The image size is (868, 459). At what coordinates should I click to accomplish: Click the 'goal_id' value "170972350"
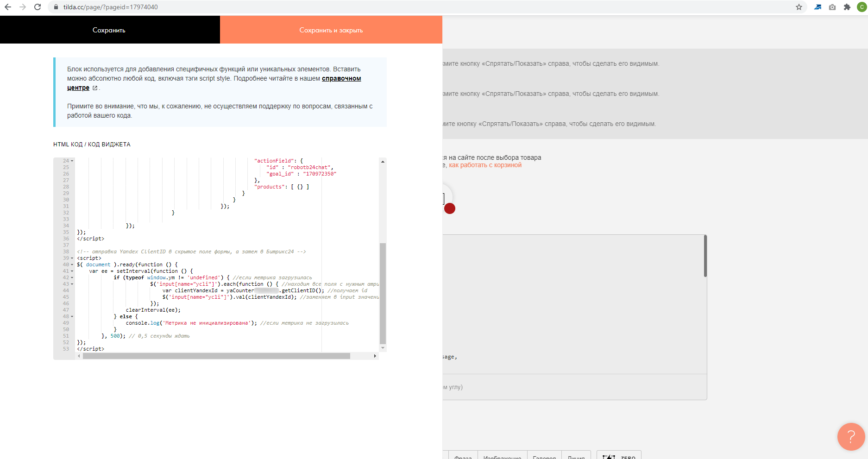click(x=320, y=174)
